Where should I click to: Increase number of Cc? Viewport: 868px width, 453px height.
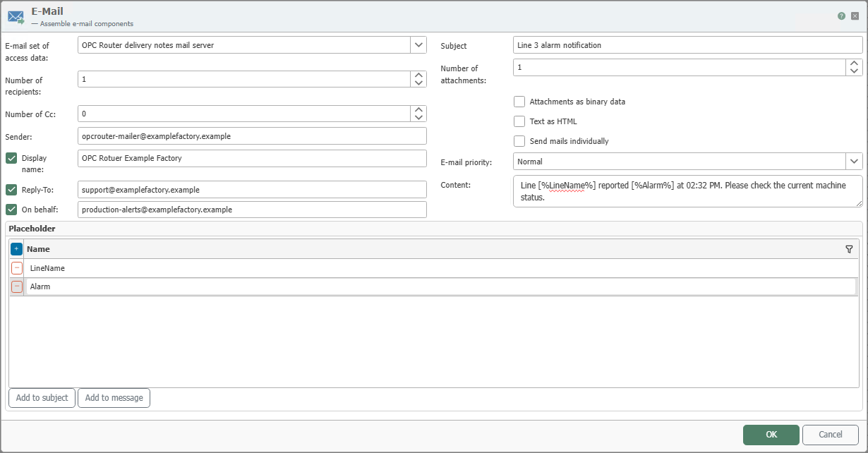pos(419,110)
